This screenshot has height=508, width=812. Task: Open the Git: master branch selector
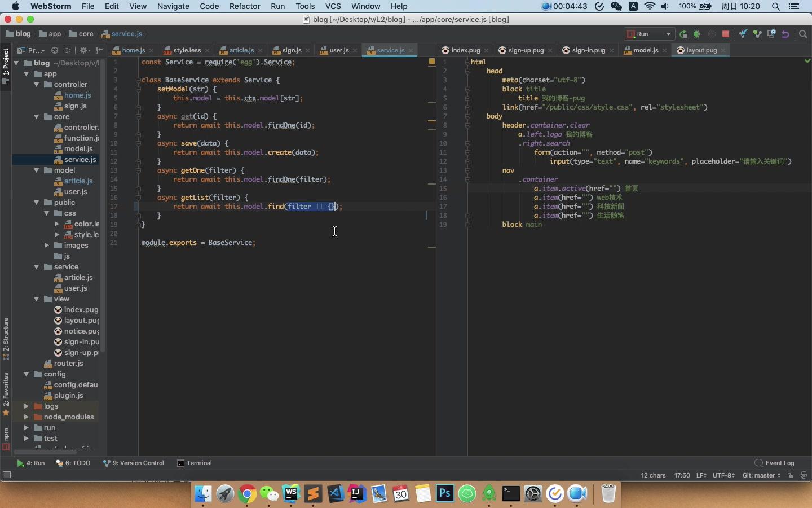pos(761,476)
